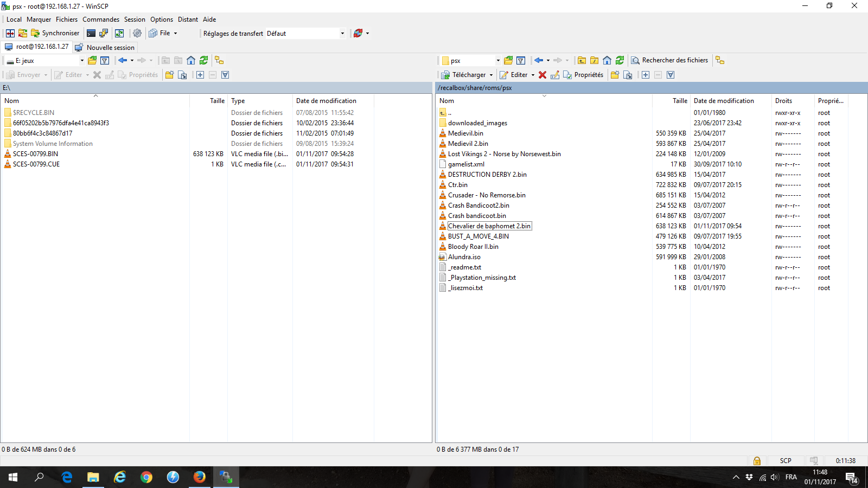The width and height of the screenshot is (868, 488).
Task: Click the local panel filter icon
Action: 105,60
